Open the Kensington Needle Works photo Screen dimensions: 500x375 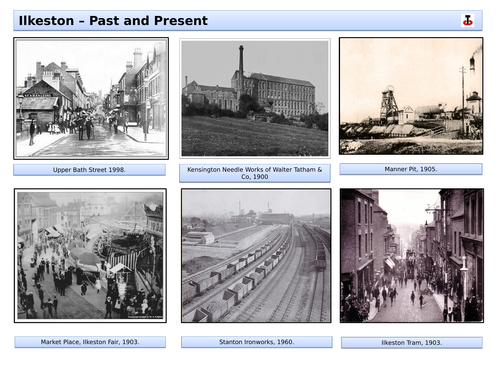[255, 98]
